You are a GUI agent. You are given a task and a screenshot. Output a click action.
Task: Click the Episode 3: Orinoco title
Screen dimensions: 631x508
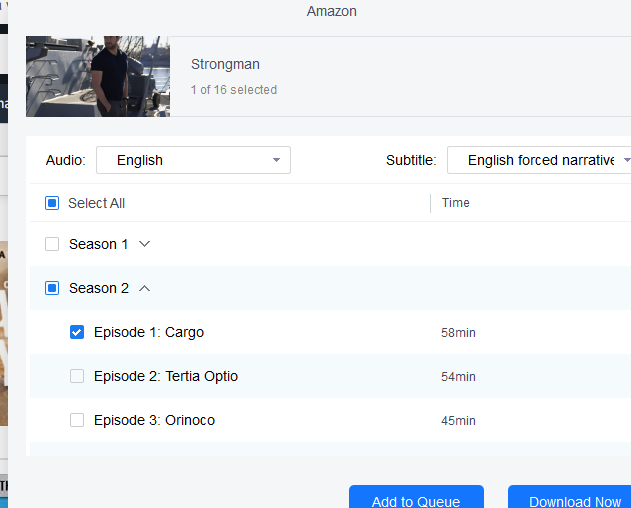tap(154, 420)
